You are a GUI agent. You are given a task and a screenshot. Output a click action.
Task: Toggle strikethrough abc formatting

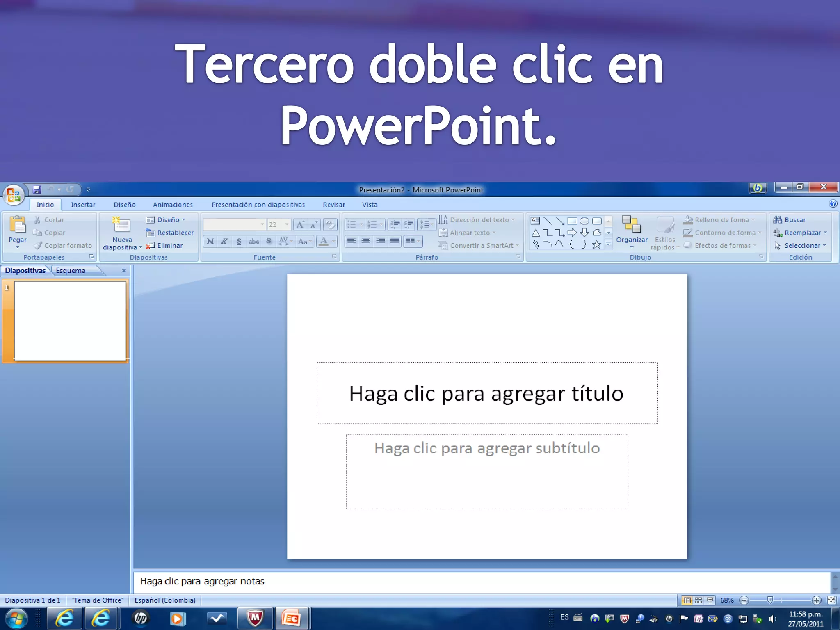253,241
